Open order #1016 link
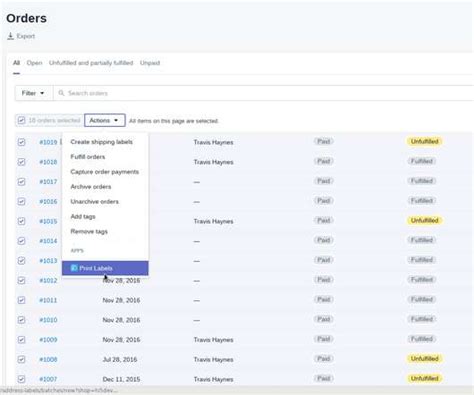 click(x=48, y=201)
